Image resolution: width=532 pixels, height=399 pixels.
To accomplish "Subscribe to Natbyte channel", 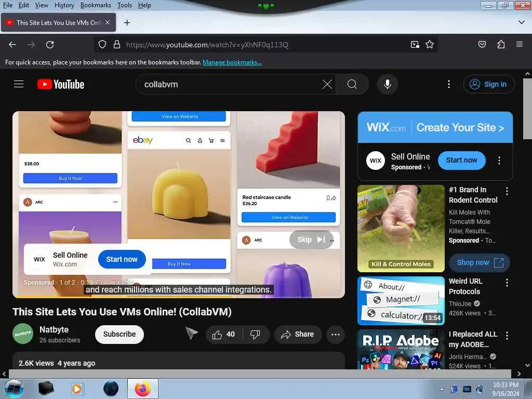I will click(x=119, y=334).
